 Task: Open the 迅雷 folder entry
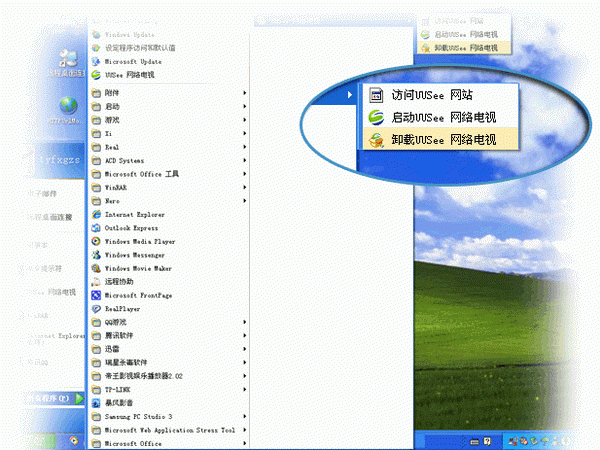tap(169, 349)
